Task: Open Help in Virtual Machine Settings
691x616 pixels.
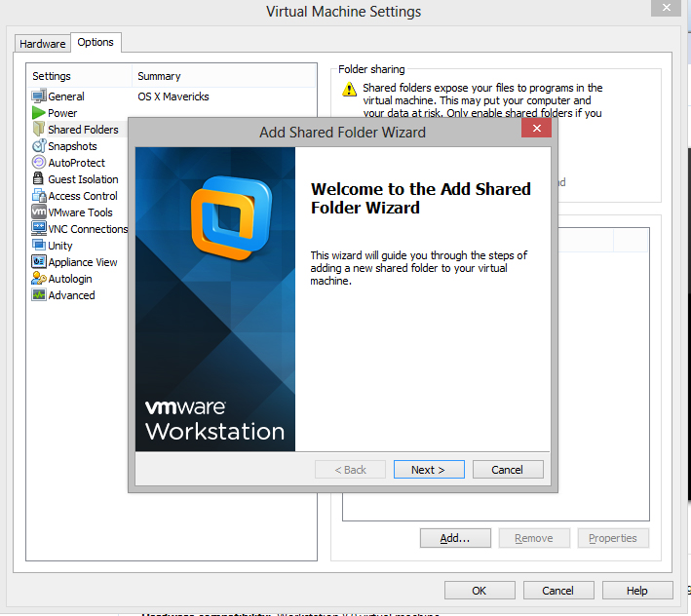Action: point(637,591)
